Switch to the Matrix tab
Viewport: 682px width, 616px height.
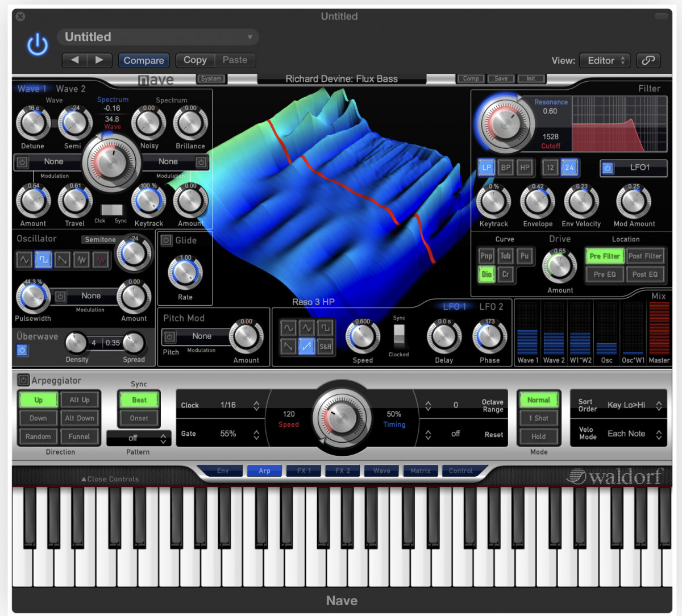coord(421,471)
